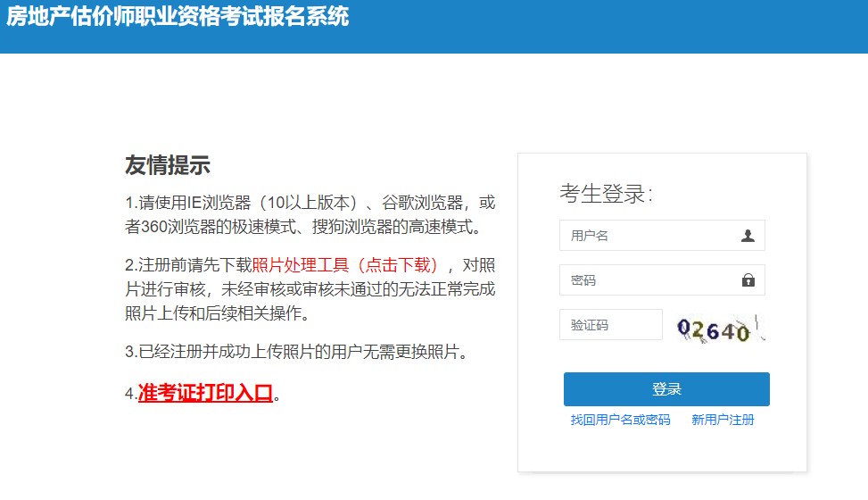Click into the 验证码 text box
Screen dimensions: 868x500
click(x=610, y=325)
